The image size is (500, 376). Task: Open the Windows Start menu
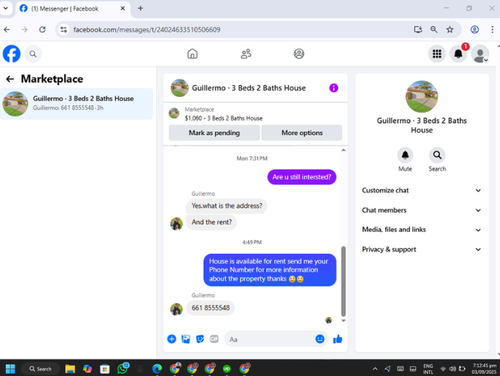tap(10, 369)
